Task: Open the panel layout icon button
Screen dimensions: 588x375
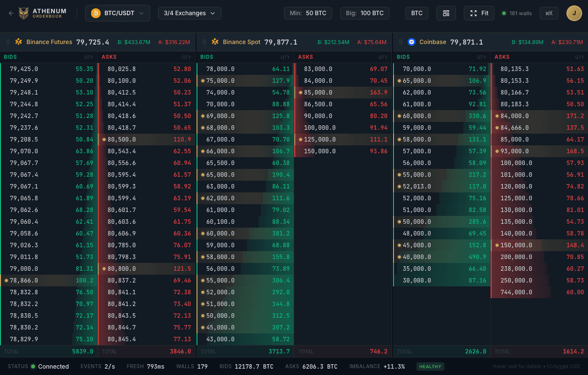Action: (446, 13)
